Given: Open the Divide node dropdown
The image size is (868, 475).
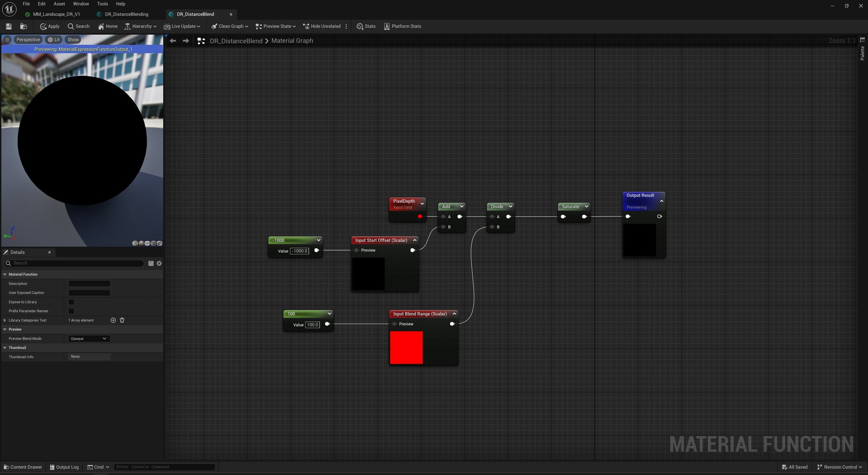Looking at the screenshot, I should [x=510, y=206].
